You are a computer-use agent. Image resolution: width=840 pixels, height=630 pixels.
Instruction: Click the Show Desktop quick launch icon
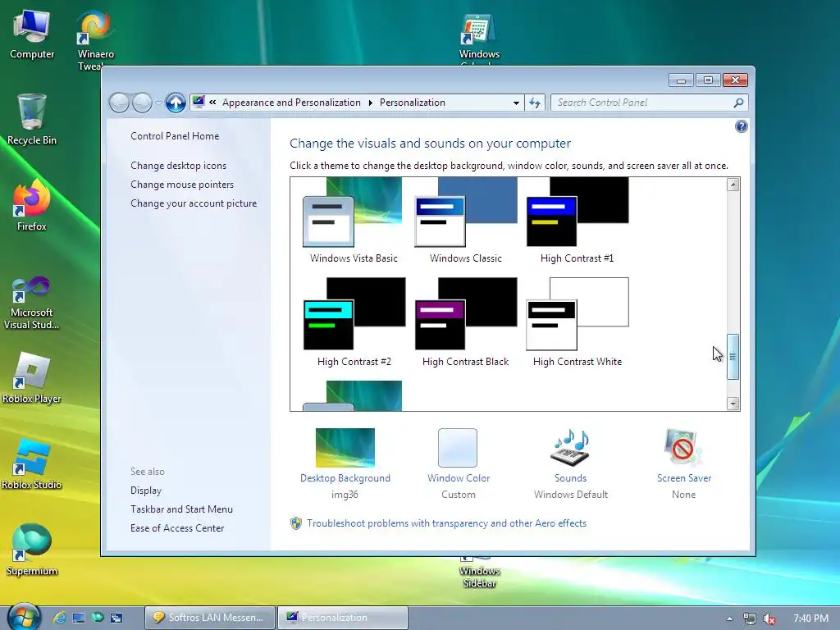coord(79,618)
